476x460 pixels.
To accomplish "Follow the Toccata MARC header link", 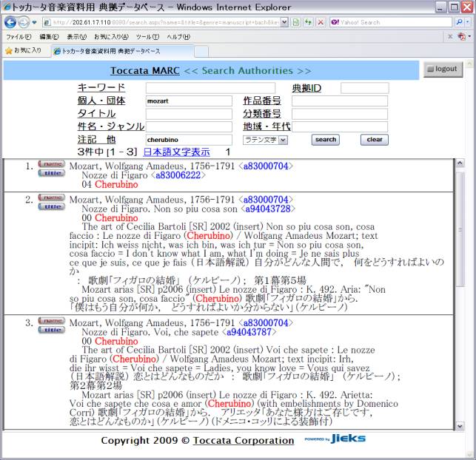I will pyautogui.click(x=145, y=71).
